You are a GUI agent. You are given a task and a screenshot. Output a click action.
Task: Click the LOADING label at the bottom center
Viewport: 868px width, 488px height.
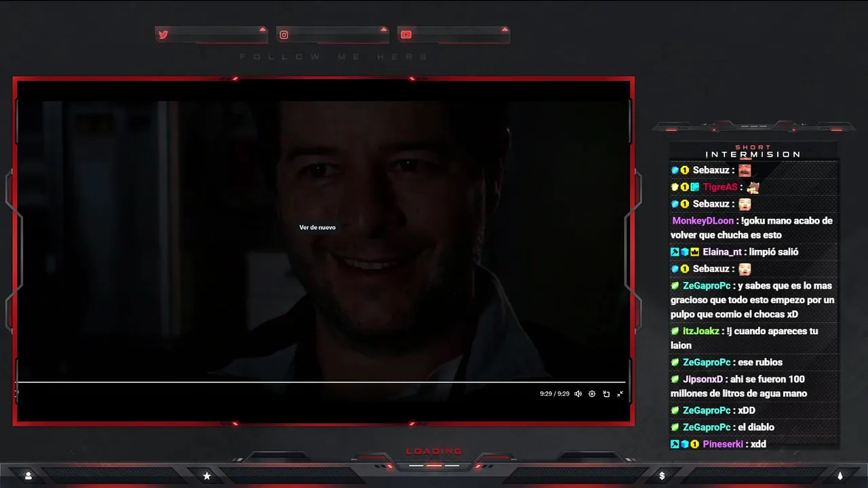(x=434, y=451)
